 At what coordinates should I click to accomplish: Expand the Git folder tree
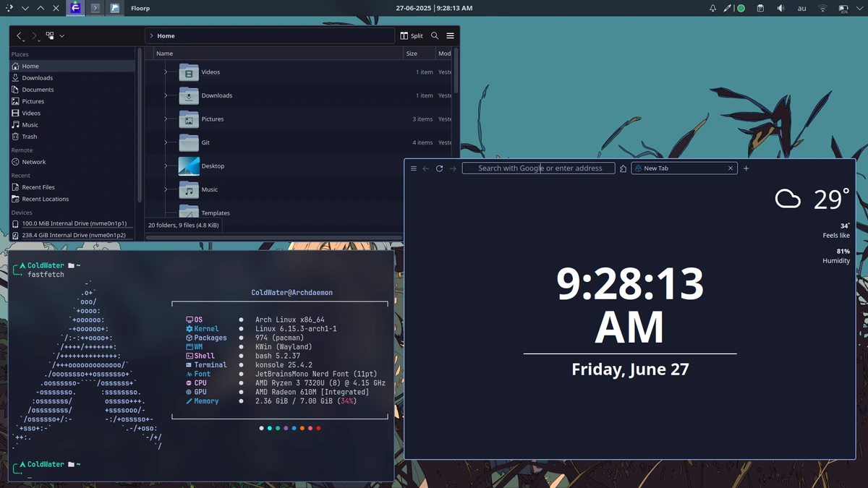166,142
